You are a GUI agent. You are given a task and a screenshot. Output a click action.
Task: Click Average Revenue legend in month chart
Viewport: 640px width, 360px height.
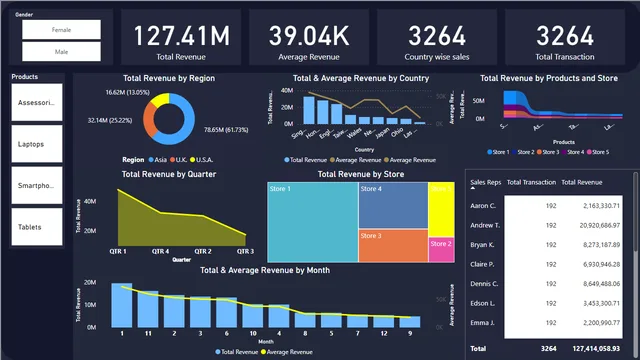pos(287,352)
